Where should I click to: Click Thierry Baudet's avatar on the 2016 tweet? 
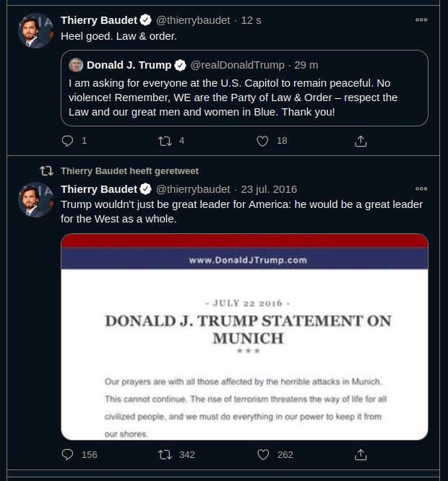tap(35, 200)
